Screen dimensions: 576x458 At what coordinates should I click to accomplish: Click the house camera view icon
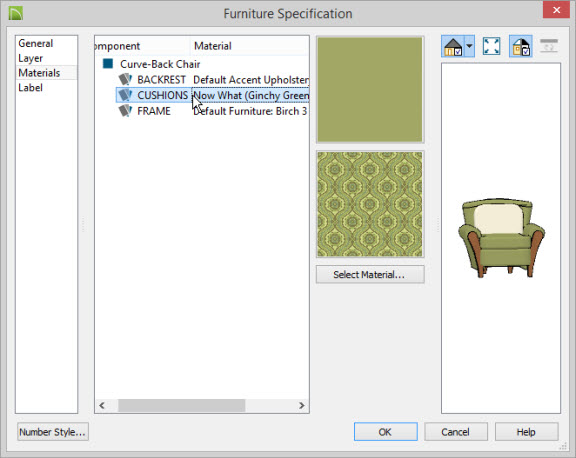point(453,46)
